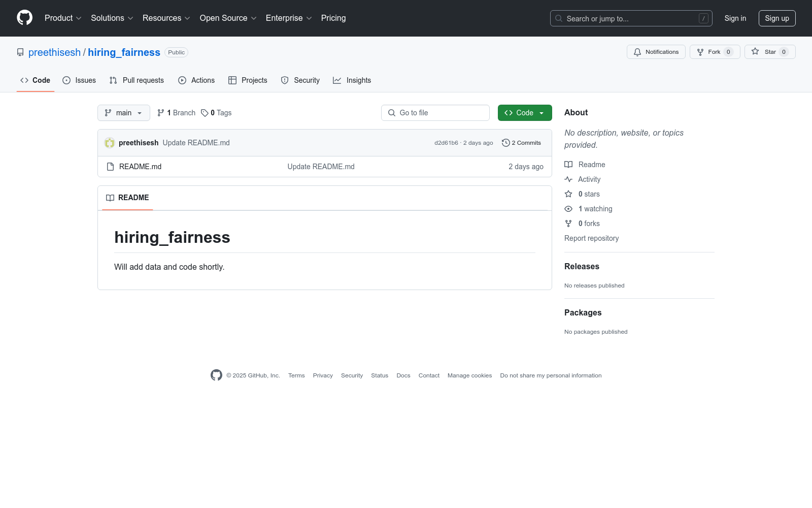Click the Packages heading link
The image size is (812, 508).
tap(583, 312)
